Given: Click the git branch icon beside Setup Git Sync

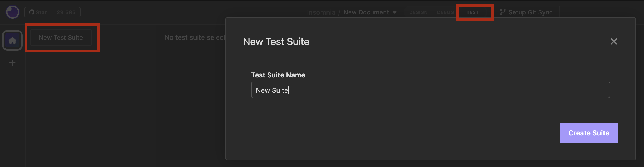Looking at the screenshot, I should [x=502, y=12].
